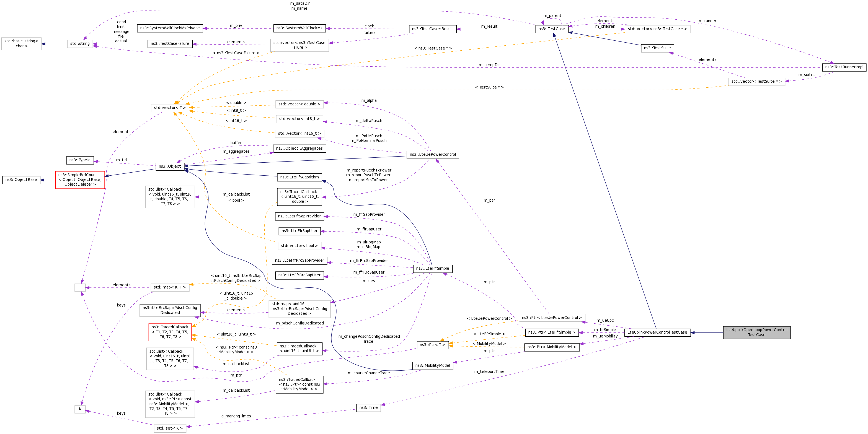
Task: Open ns3::Object::Aggregates node
Action: [299, 149]
